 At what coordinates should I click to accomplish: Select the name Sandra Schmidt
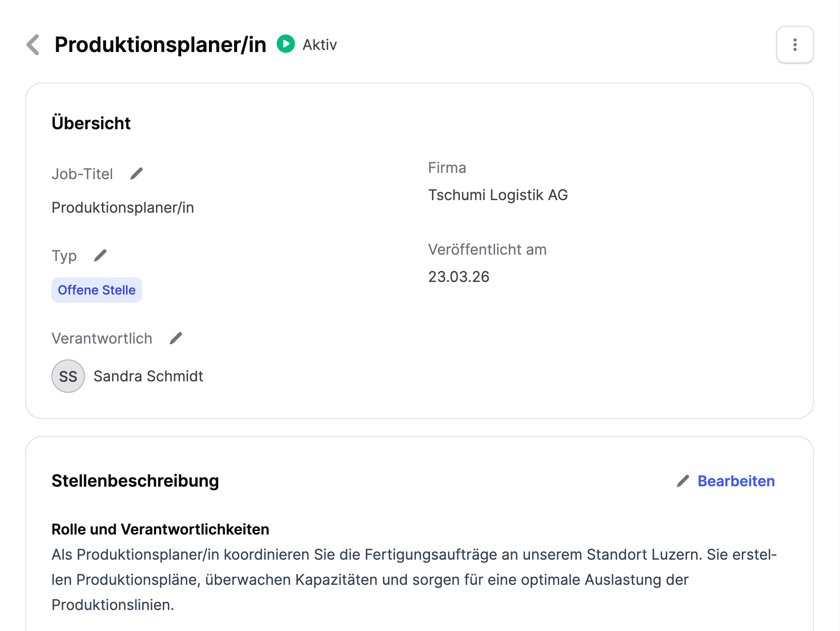pyautogui.click(x=149, y=376)
